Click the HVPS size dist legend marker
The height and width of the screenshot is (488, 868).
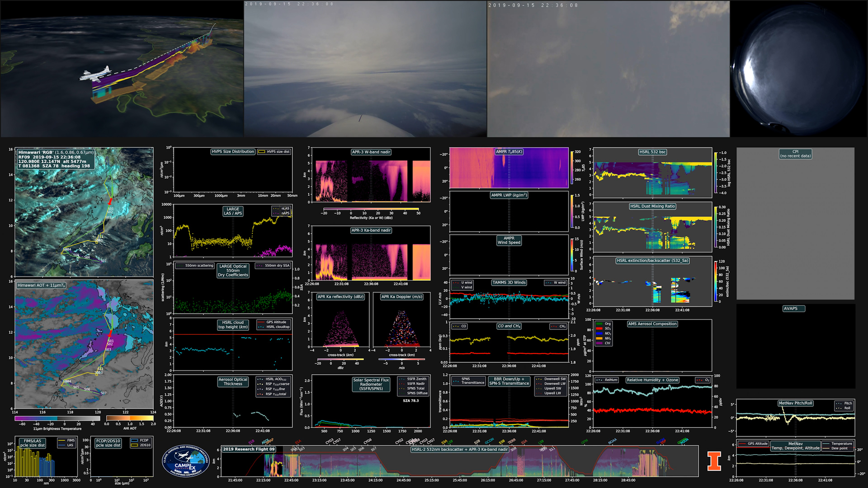[x=261, y=152]
